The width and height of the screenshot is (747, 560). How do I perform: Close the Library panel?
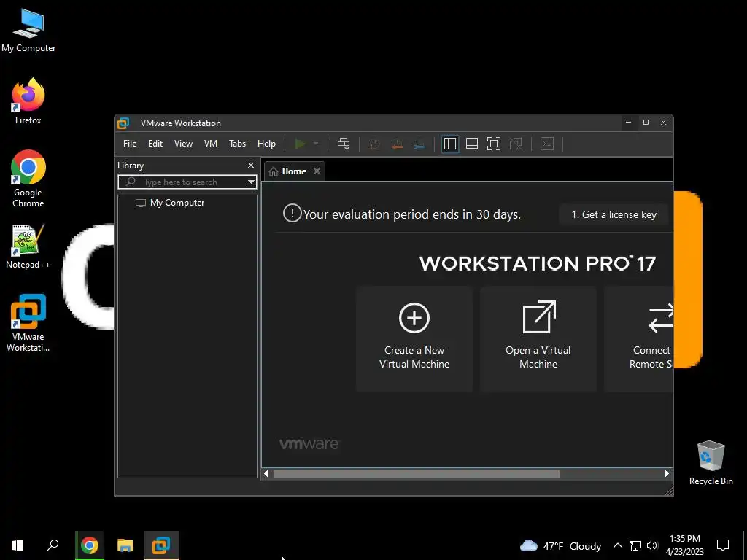click(x=251, y=166)
